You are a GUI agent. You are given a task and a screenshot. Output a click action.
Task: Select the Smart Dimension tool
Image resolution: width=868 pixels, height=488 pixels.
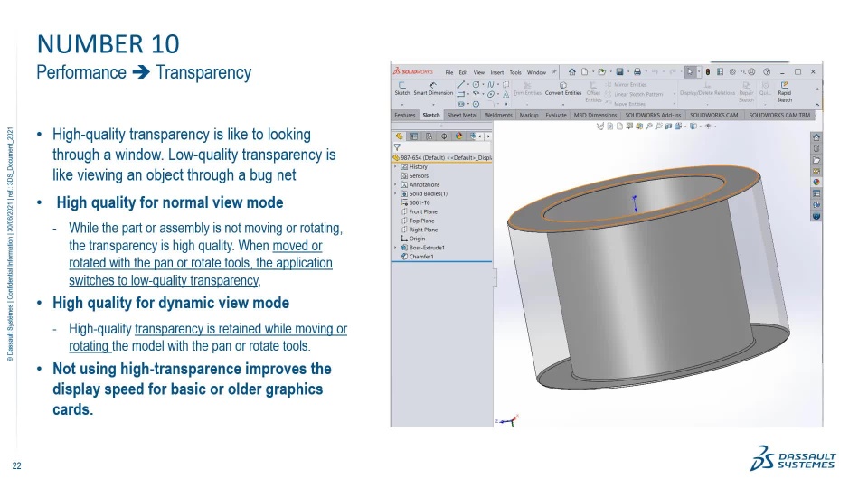point(433,89)
